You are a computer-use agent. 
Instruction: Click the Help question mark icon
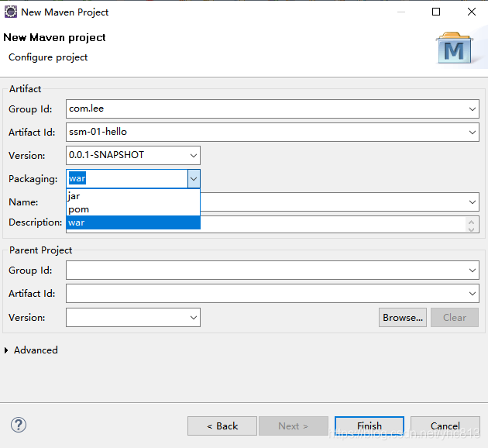[19, 425]
